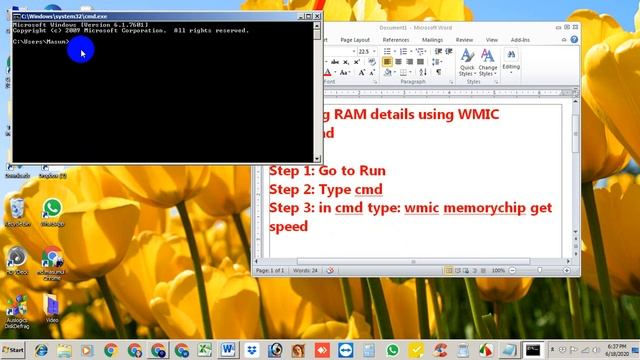Open TeamViewer from the taskbar
640x360 pixels.
pyautogui.click(x=345, y=350)
